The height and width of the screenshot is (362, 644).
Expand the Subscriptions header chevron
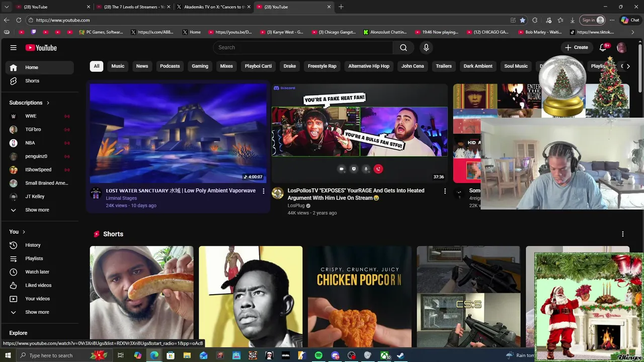coord(48,103)
